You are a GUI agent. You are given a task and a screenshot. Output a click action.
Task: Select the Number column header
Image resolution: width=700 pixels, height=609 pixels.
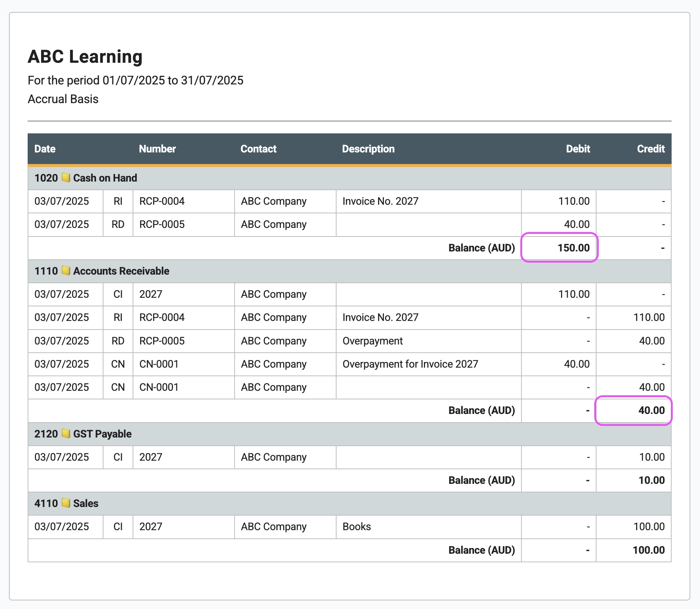click(x=157, y=149)
